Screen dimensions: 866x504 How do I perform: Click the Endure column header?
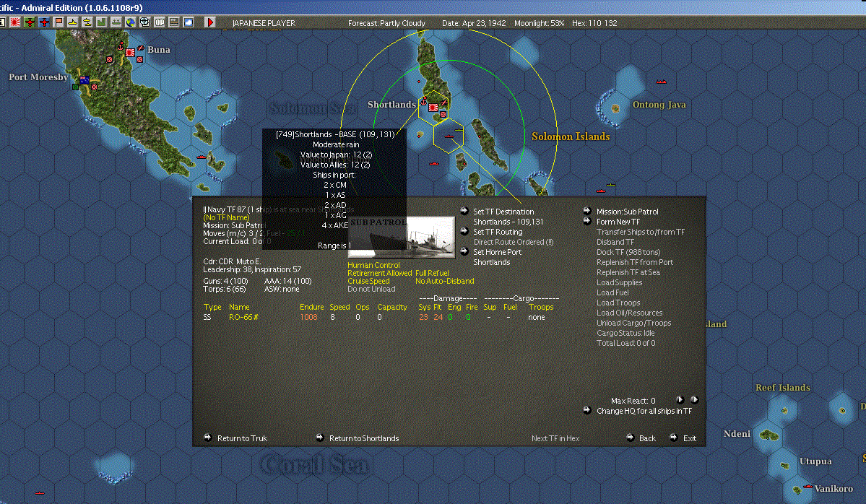tap(311, 307)
